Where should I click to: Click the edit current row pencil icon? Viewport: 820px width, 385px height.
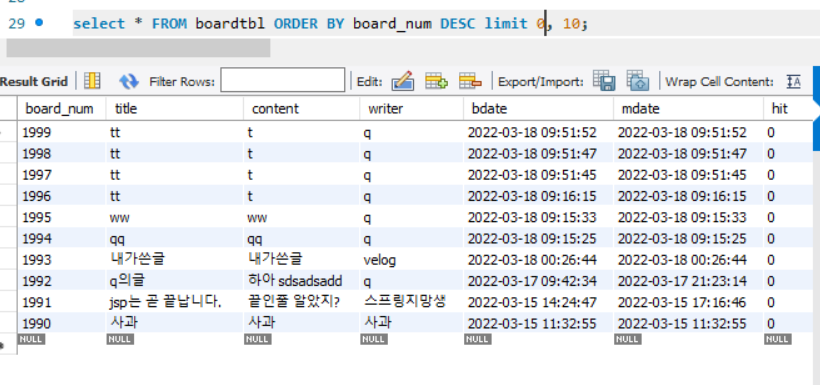(402, 81)
